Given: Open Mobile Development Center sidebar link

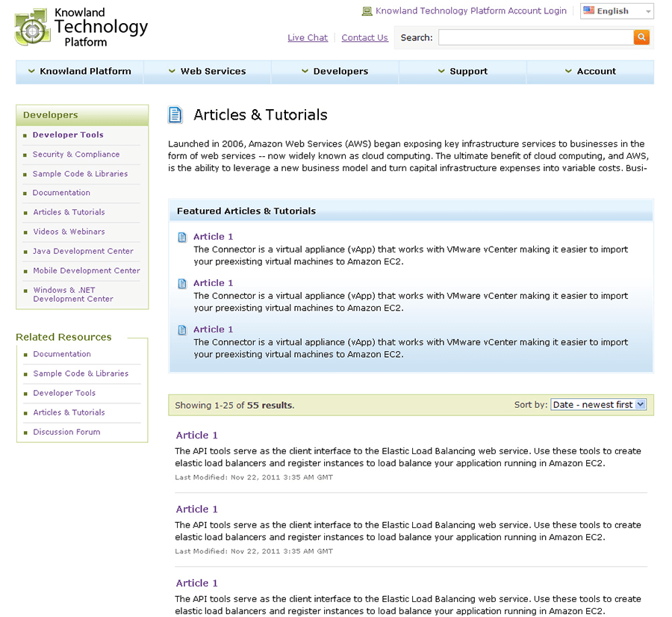Looking at the screenshot, I should [x=87, y=270].
